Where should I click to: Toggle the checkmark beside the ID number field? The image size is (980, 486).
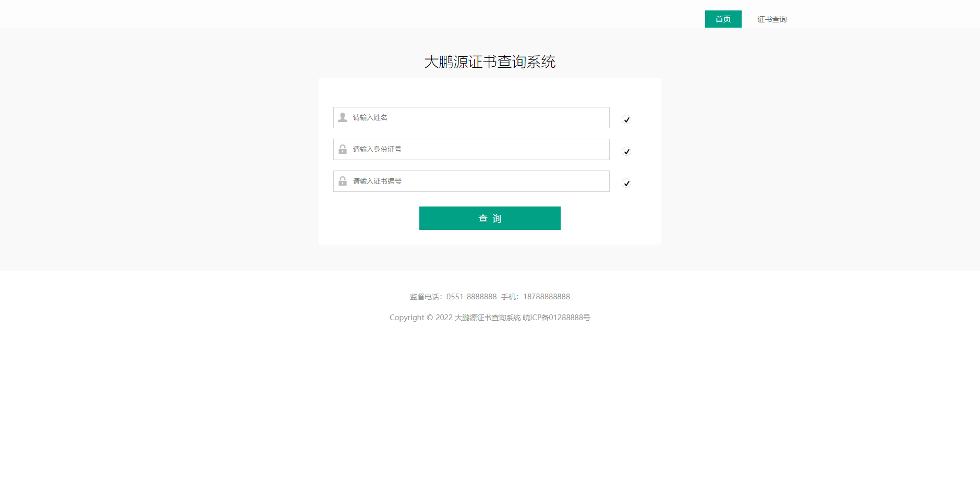click(x=626, y=151)
